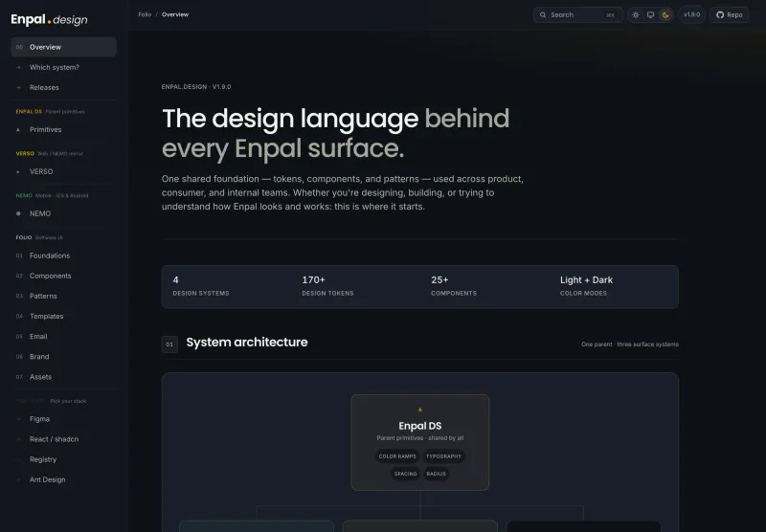Click the GitHub icon in Repo button
The image size is (766, 532).
point(720,14)
